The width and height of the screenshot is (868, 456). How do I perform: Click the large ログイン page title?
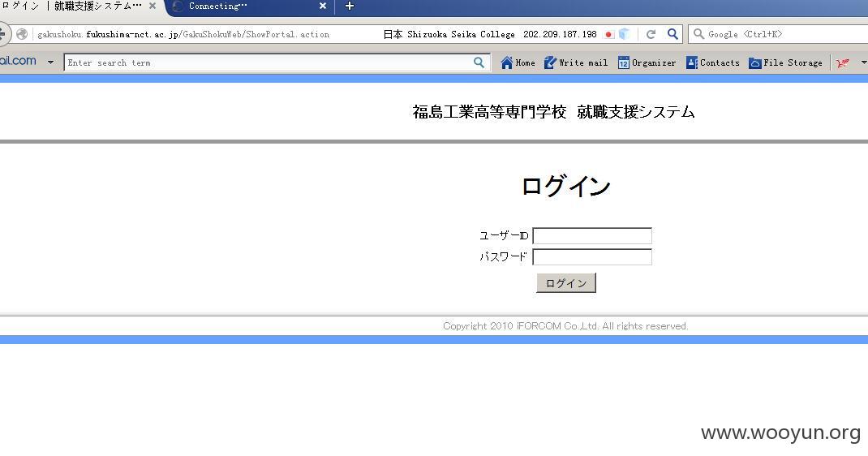(x=565, y=186)
